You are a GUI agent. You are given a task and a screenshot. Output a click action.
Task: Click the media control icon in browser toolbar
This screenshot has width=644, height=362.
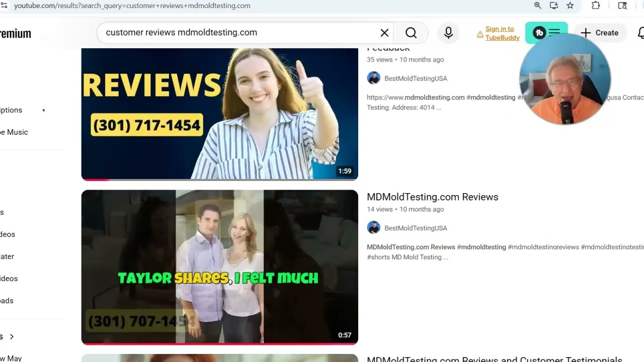click(x=622, y=6)
